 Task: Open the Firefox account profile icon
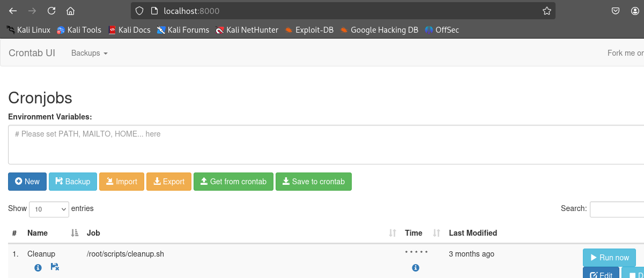(635, 11)
